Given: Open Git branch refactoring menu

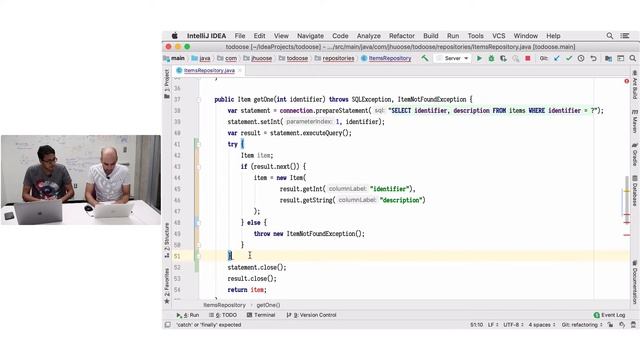Looking at the screenshot, I should [x=582, y=325].
